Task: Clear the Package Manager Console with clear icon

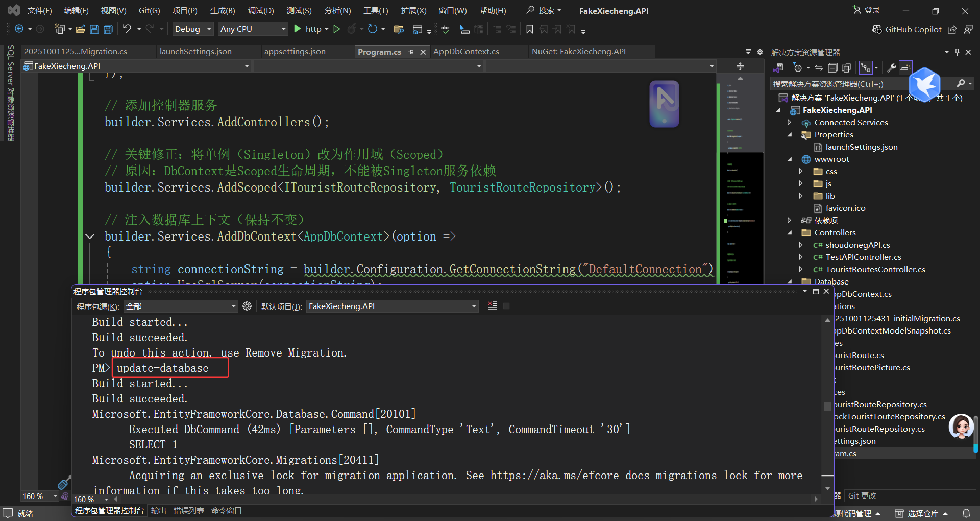Action: coord(493,306)
